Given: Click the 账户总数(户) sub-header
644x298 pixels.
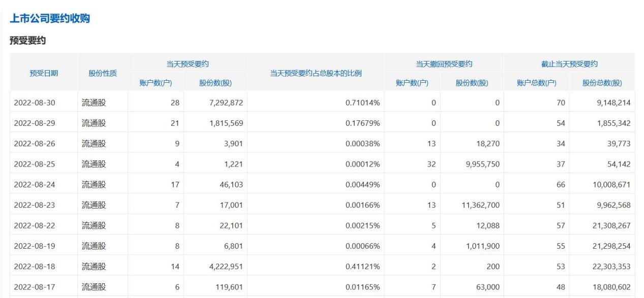Looking at the screenshot, I should [x=536, y=83].
